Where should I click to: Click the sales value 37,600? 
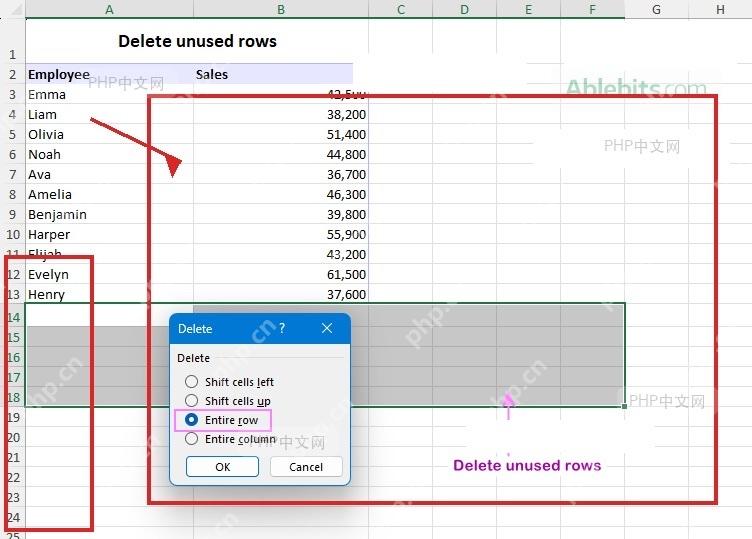(x=281, y=294)
